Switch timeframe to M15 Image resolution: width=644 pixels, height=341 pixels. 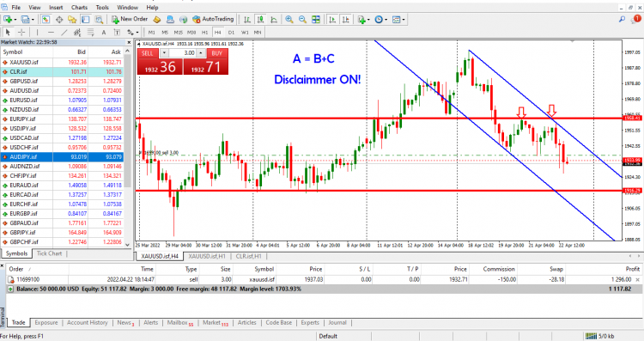coord(179,32)
